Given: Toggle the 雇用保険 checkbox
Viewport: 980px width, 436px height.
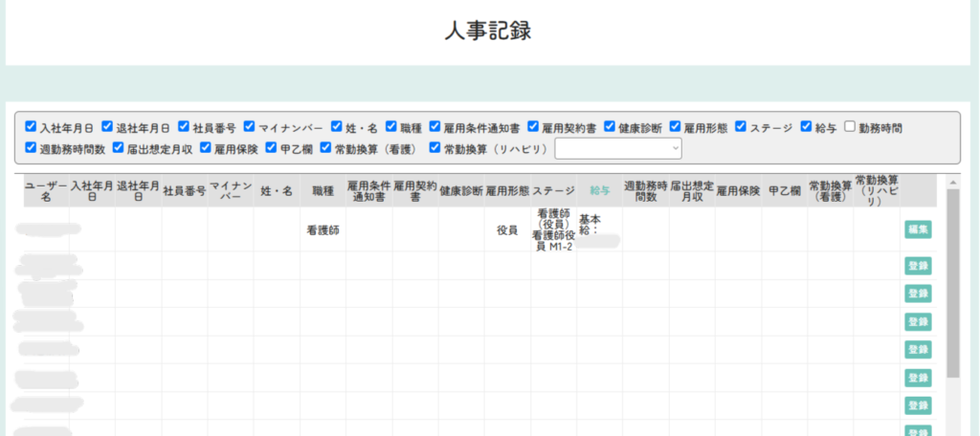Looking at the screenshot, I should pyautogui.click(x=206, y=148).
